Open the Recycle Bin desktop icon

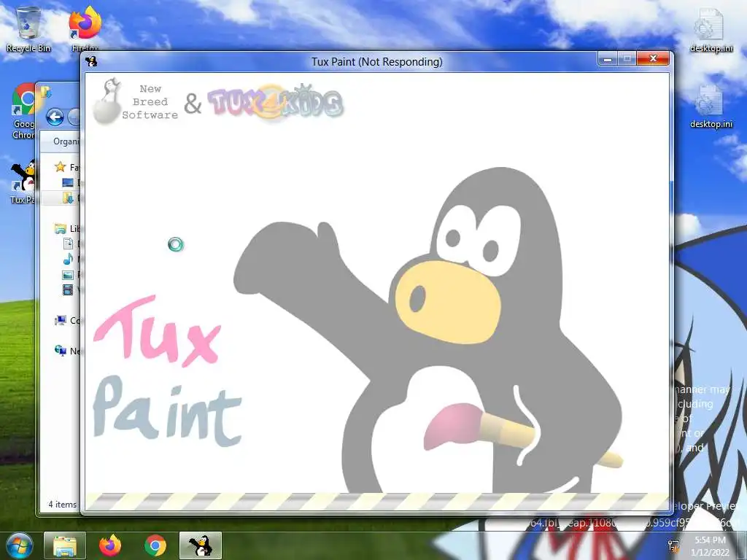coord(28,29)
